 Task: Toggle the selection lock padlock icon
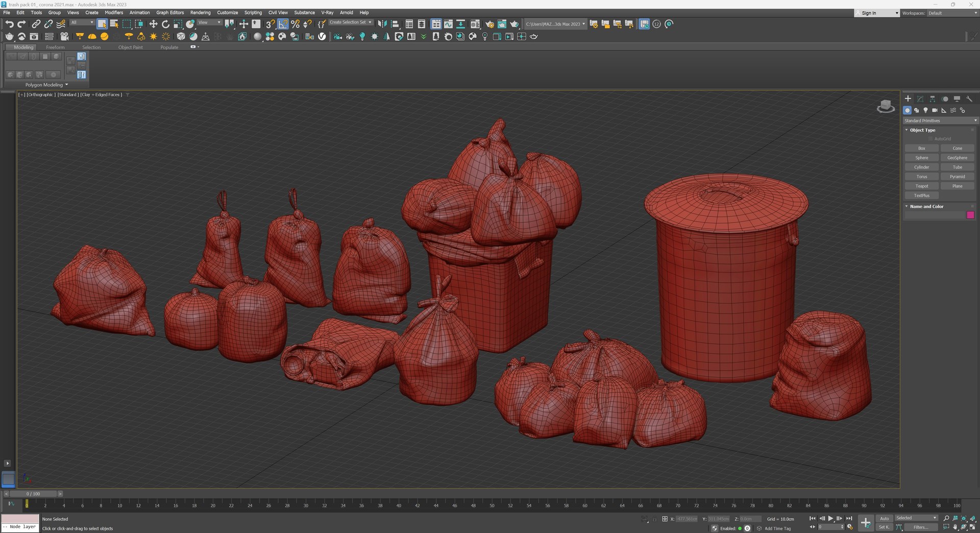coord(654,519)
